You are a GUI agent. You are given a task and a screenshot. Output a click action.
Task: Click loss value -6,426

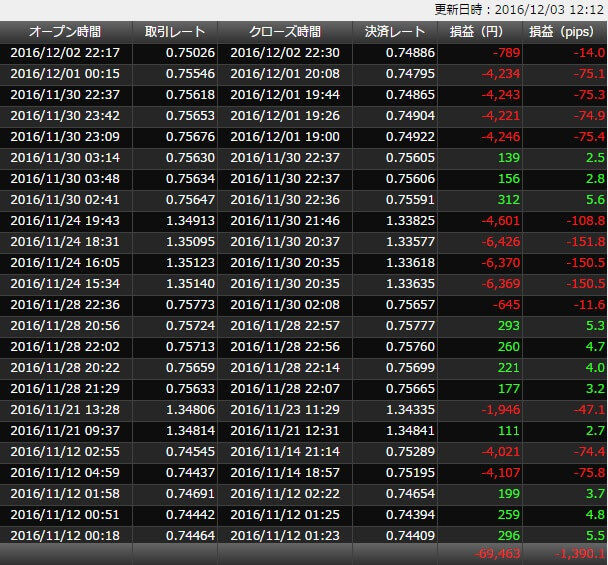click(501, 242)
